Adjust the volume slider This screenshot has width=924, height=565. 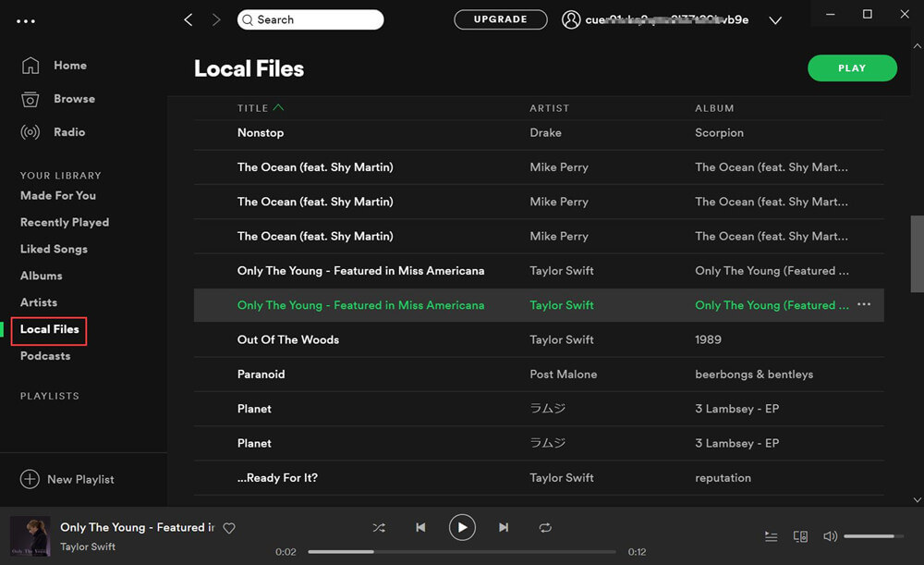coord(874,536)
